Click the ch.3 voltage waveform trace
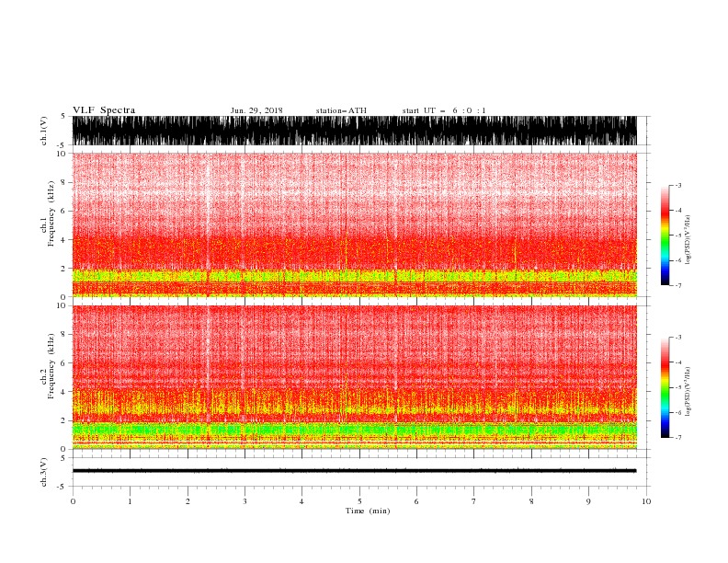 pyautogui.click(x=355, y=471)
